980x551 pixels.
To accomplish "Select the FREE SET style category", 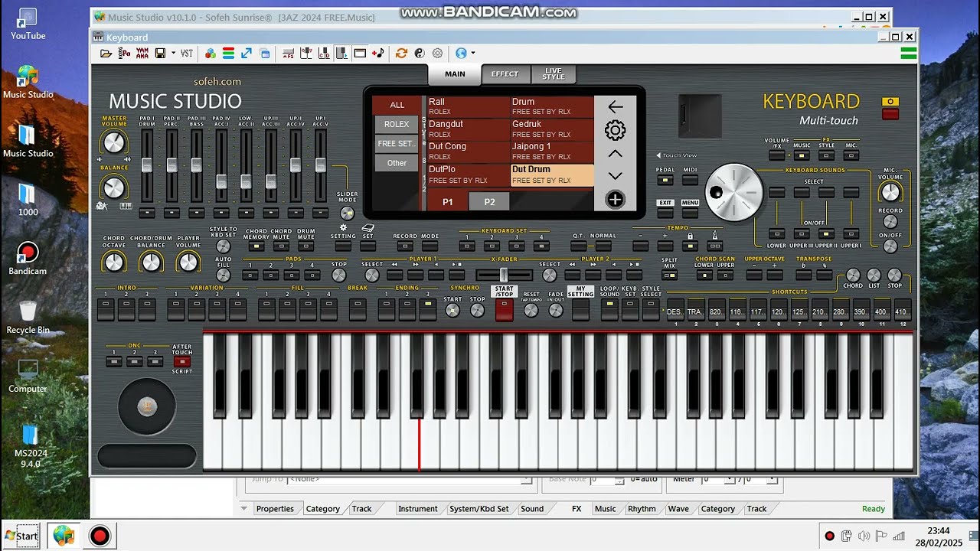I will pyautogui.click(x=397, y=144).
